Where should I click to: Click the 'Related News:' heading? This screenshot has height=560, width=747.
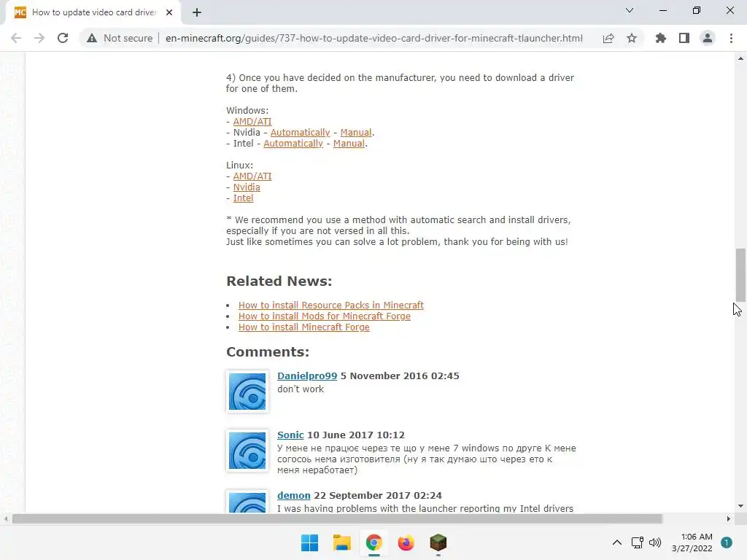[279, 281]
